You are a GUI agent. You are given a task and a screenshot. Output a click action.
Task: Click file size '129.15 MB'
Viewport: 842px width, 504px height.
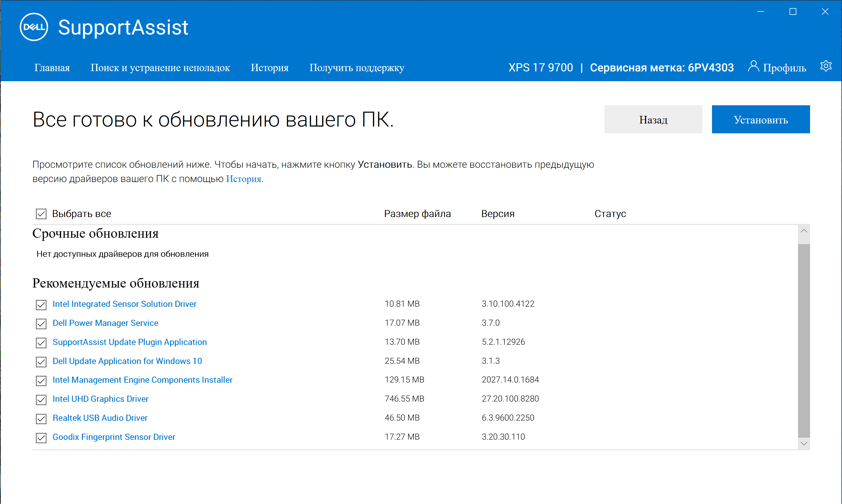(x=404, y=379)
